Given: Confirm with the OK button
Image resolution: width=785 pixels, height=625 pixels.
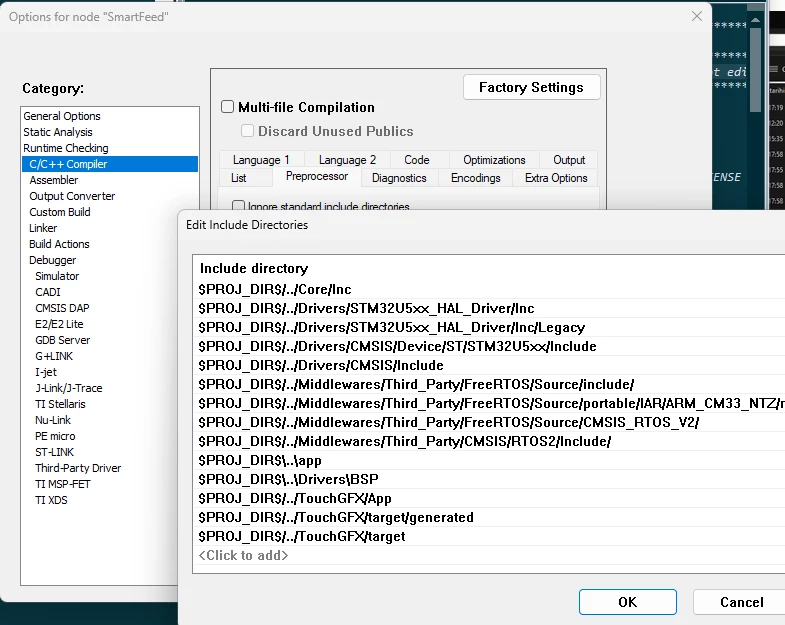Looking at the screenshot, I should point(627,601).
